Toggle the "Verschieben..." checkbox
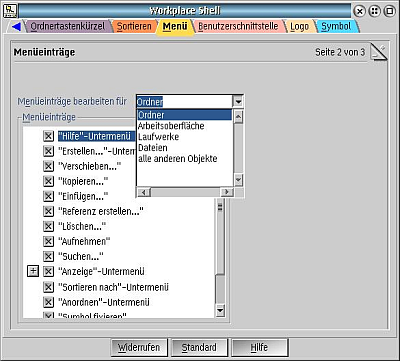 [x=49, y=166]
